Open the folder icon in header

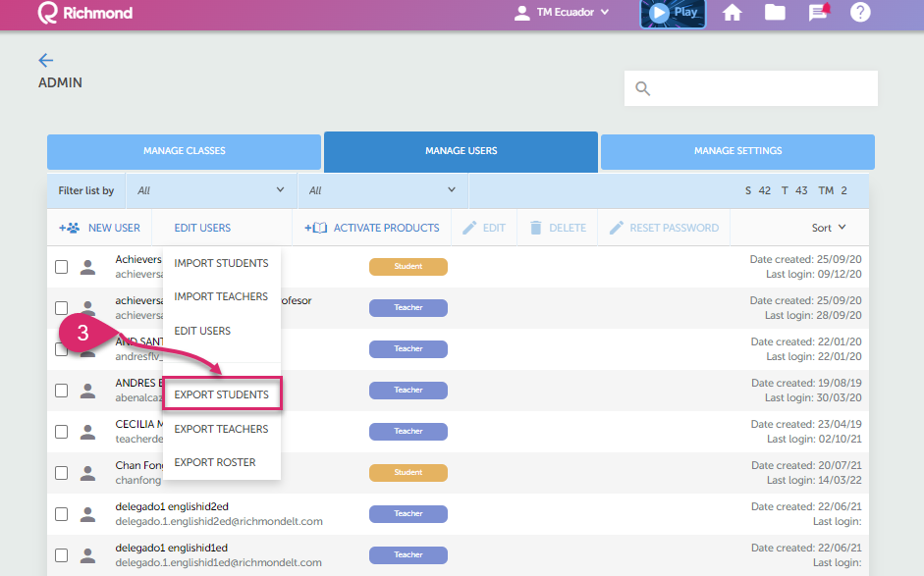coord(776,13)
